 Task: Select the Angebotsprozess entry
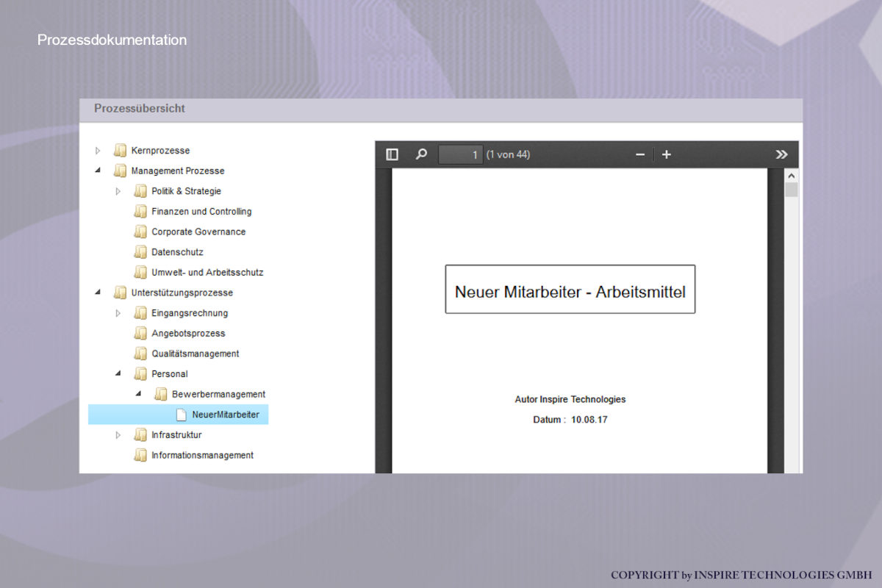tap(188, 333)
